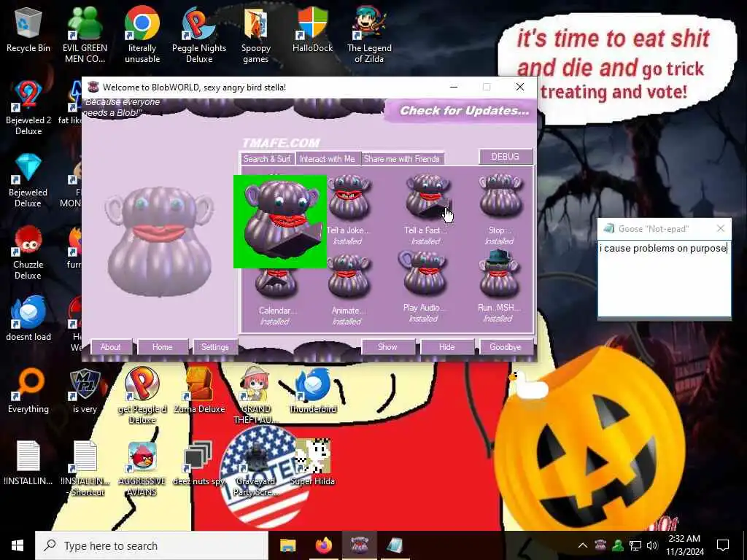
Task: Launch 'get Peggle'd Deluxe' shortcut
Action: click(142, 396)
